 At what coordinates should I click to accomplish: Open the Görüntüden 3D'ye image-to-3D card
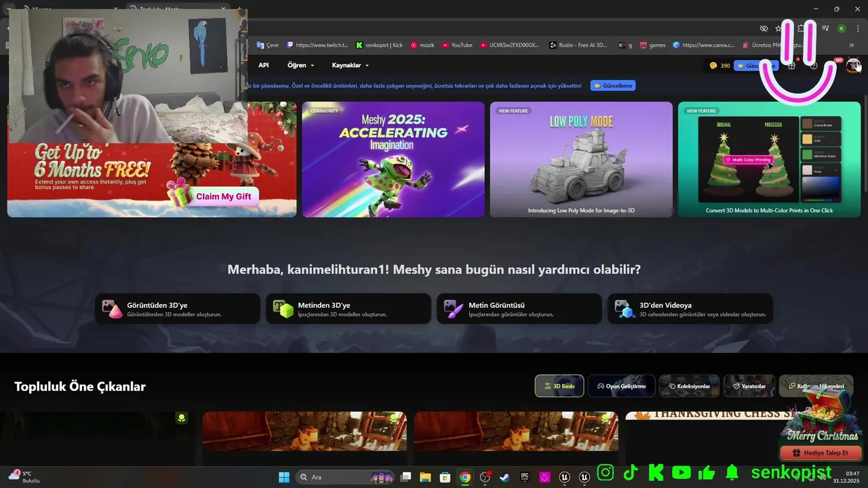178,309
